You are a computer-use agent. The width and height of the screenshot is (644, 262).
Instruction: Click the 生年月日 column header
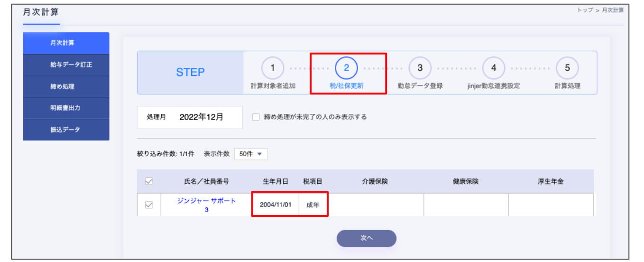tap(276, 181)
